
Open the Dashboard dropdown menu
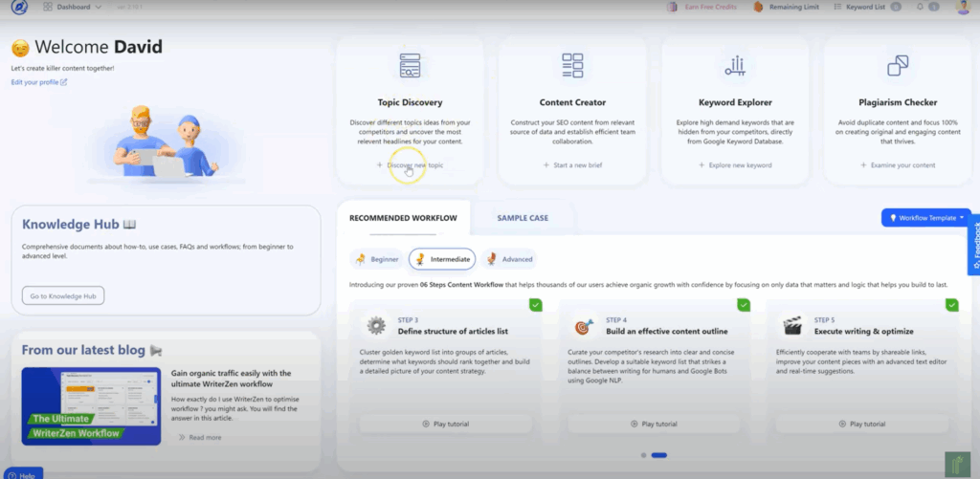[x=73, y=7]
